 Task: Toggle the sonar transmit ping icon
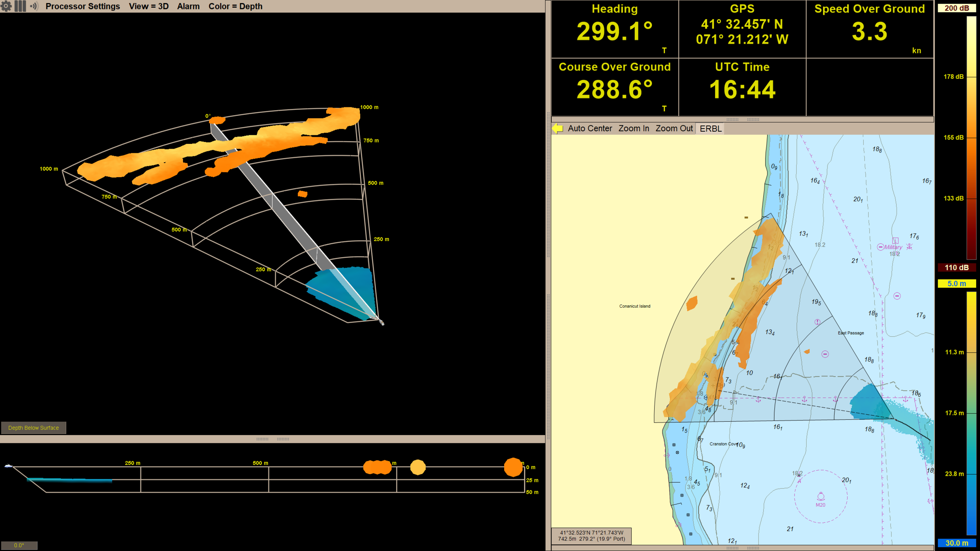(x=33, y=6)
